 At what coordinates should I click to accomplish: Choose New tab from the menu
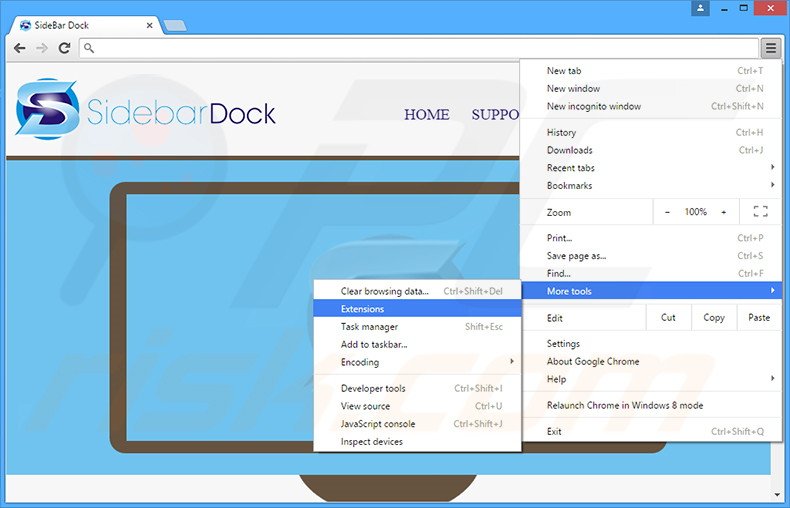pyautogui.click(x=651, y=71)
